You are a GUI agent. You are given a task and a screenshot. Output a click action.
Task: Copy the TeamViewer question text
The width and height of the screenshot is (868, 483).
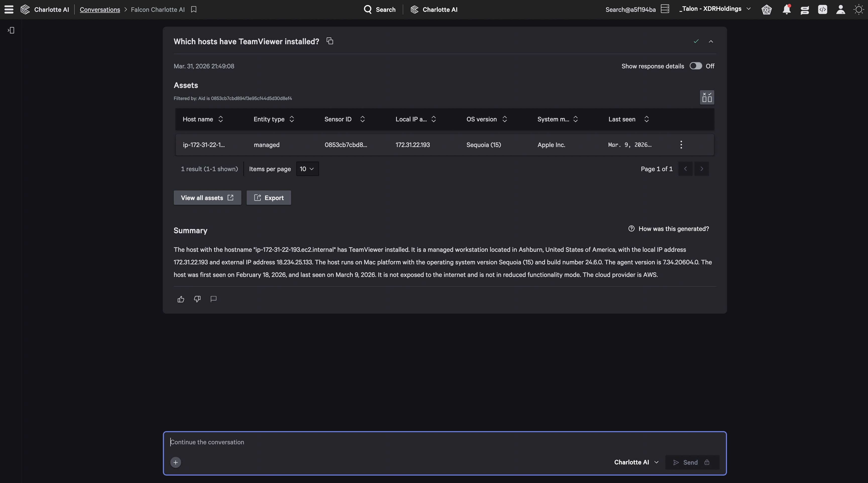[330, 41]
